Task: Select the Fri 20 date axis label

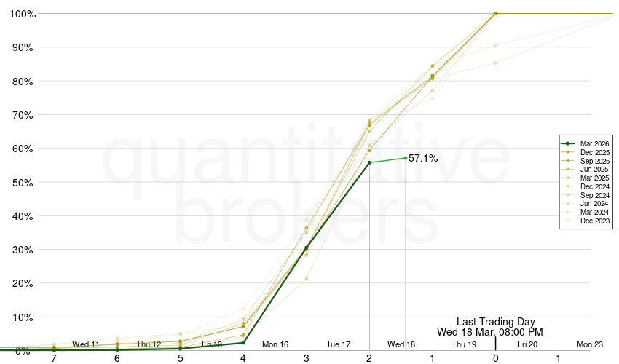Action: (x=527, y=344)
